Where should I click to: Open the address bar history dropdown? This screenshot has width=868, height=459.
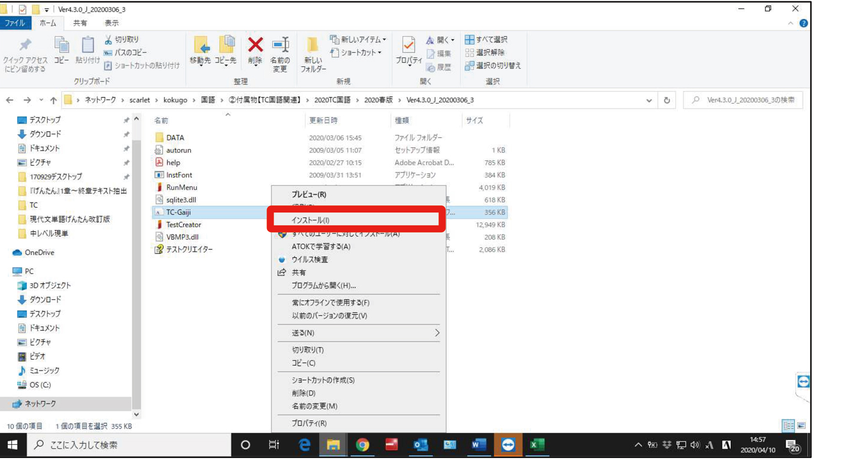point(649,100)
